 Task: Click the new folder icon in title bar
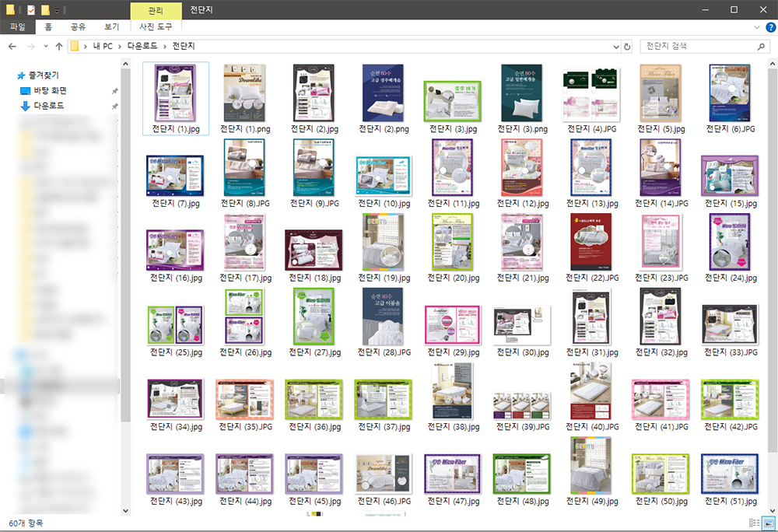pyautogui.click(x=46, y=9)
